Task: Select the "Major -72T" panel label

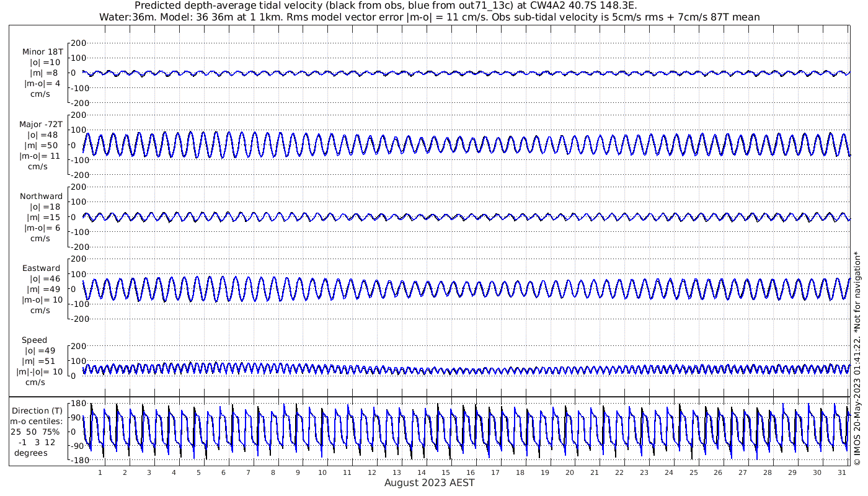Action: click(41, 124)
